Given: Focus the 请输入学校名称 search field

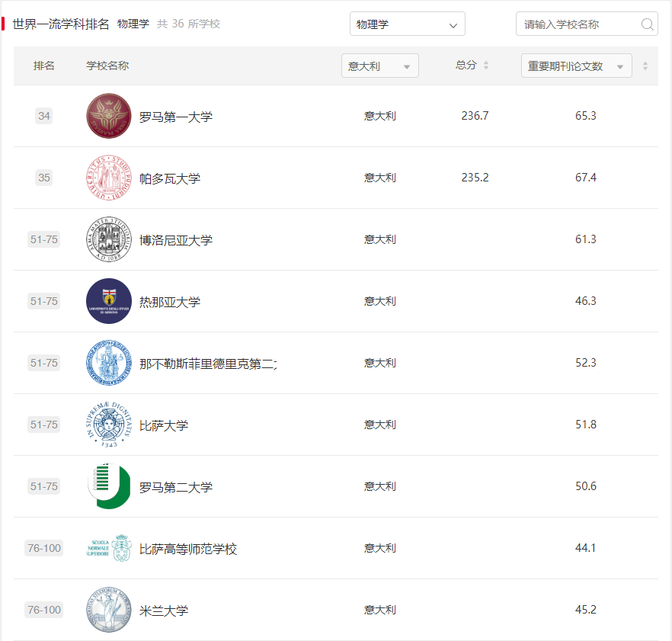Looking at the screenshot, I should [587, 24].
